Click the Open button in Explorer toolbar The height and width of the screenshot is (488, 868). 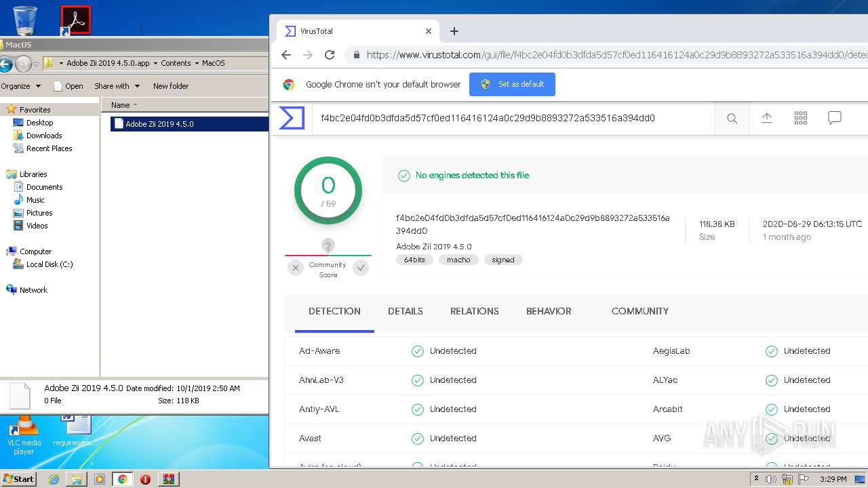(68, 86)
